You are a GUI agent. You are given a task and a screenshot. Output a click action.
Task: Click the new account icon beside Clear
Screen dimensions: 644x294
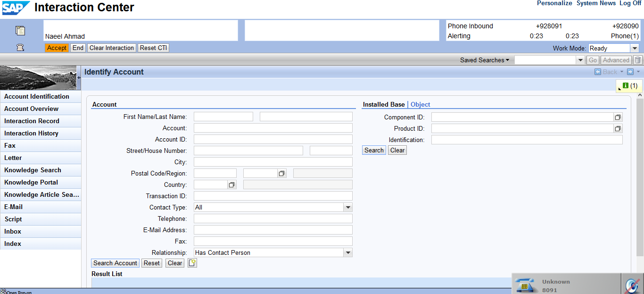[x=192, y=263]
